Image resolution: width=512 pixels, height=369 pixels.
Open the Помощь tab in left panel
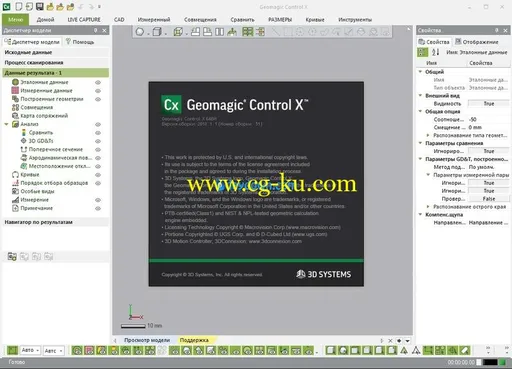80,42
